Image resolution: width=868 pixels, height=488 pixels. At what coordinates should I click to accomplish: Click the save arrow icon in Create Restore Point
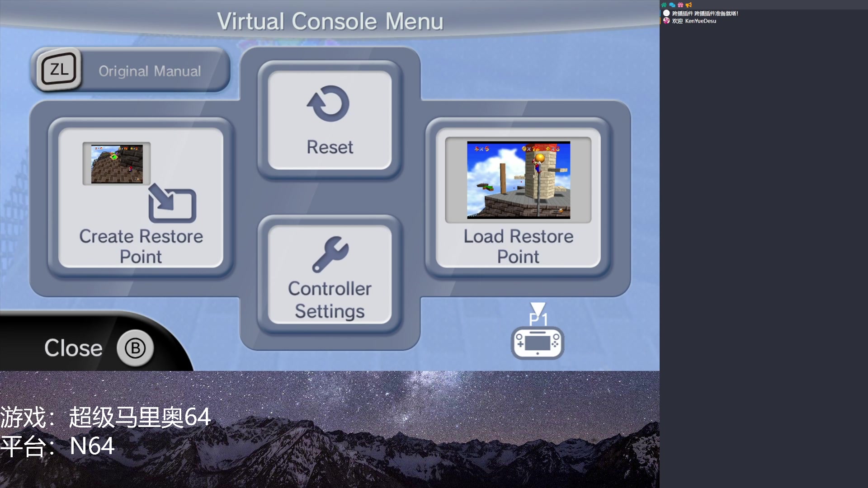coord(171,203)
